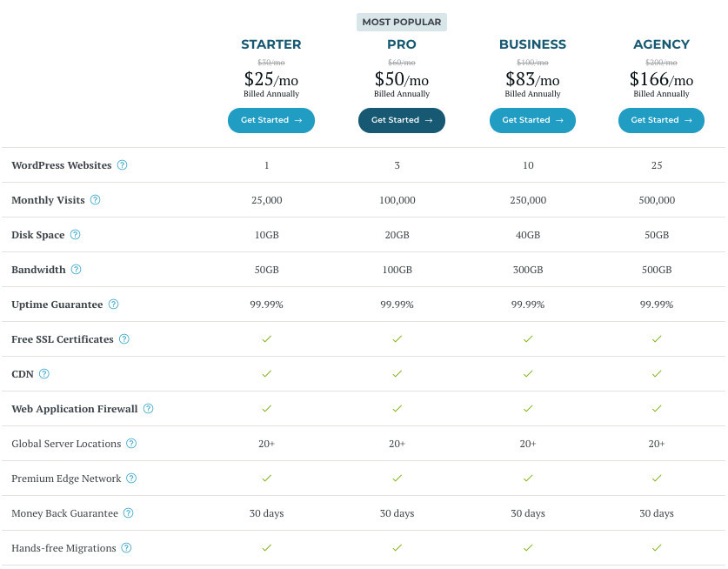Click the Global Server Locations label

tap(66, 444)
